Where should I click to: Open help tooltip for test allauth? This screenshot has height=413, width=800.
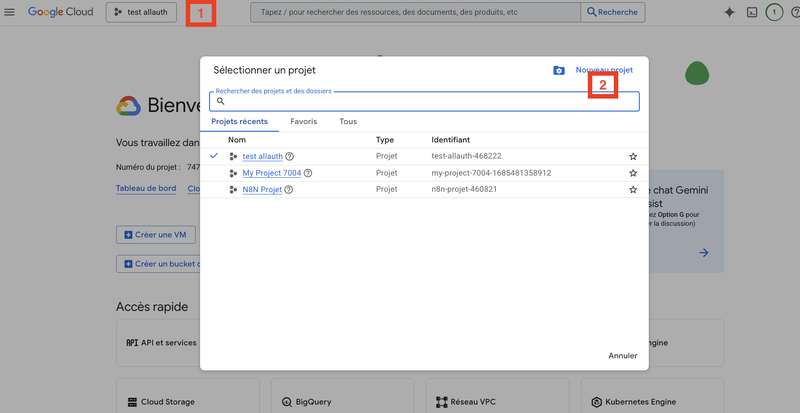tap(289, 156)
